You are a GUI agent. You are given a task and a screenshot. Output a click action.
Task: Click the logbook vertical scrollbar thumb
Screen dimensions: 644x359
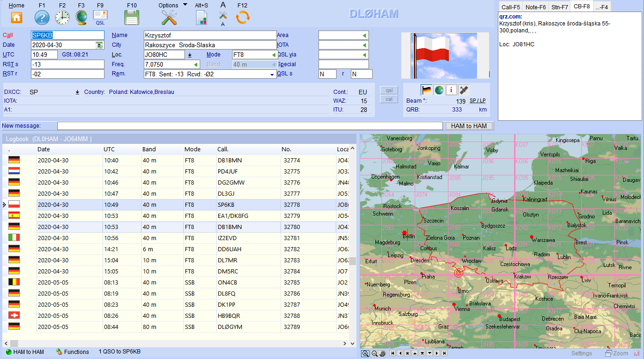pyautogui.click(x=352, y=261)
